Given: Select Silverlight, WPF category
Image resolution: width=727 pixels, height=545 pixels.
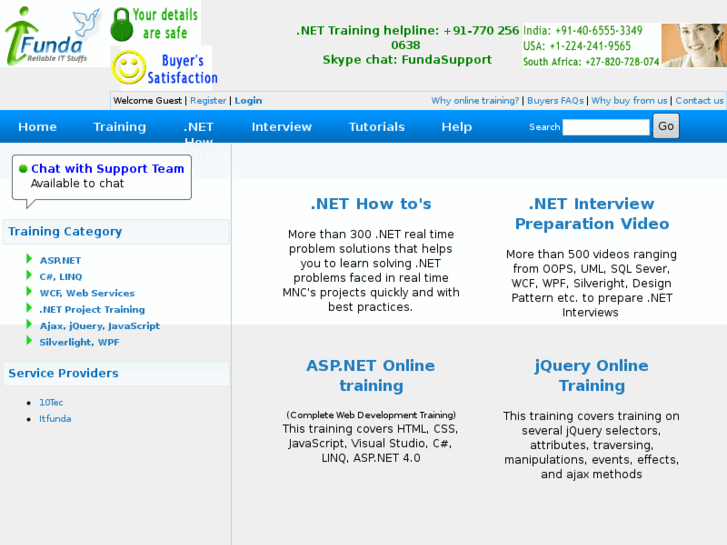Looking at the screenshot, I should pos(79,342).
